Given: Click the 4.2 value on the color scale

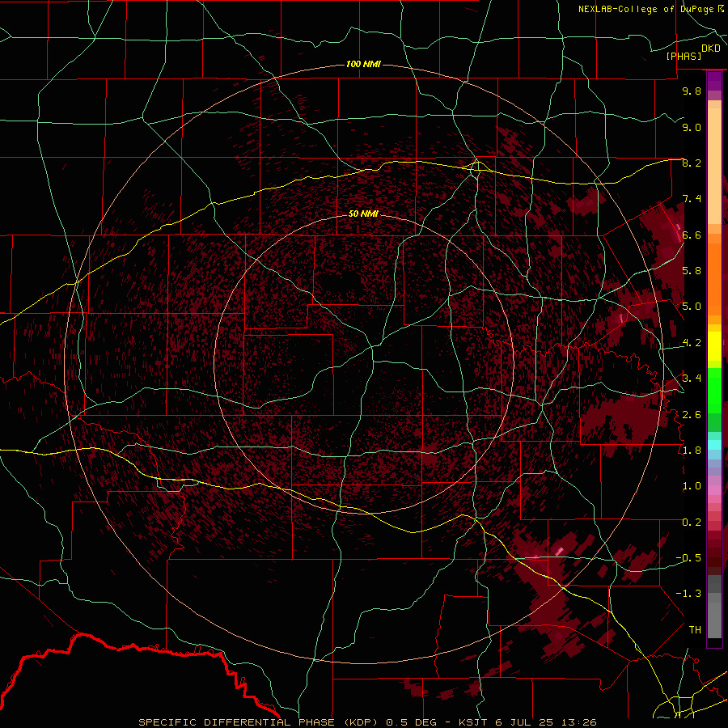Looking at the screenshot, I should coord(692,343).
